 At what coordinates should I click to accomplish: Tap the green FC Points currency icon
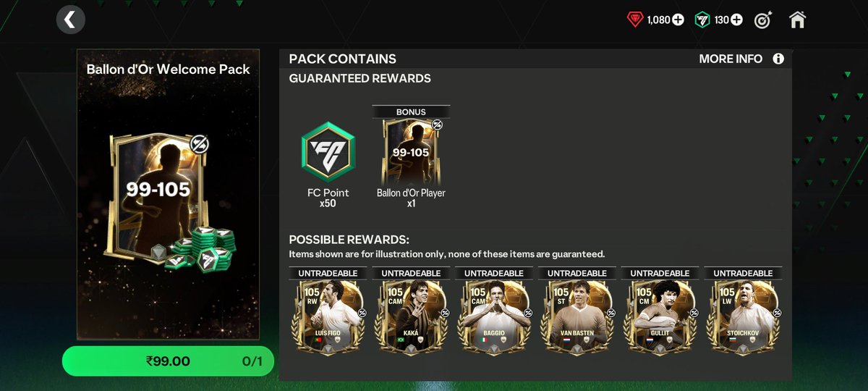pos(702,20)
